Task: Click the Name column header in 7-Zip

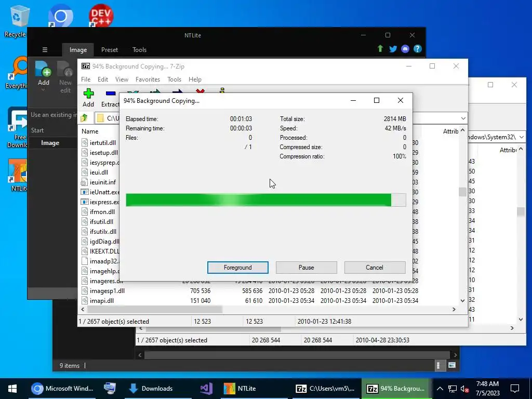Action: [x=89, y=131]
